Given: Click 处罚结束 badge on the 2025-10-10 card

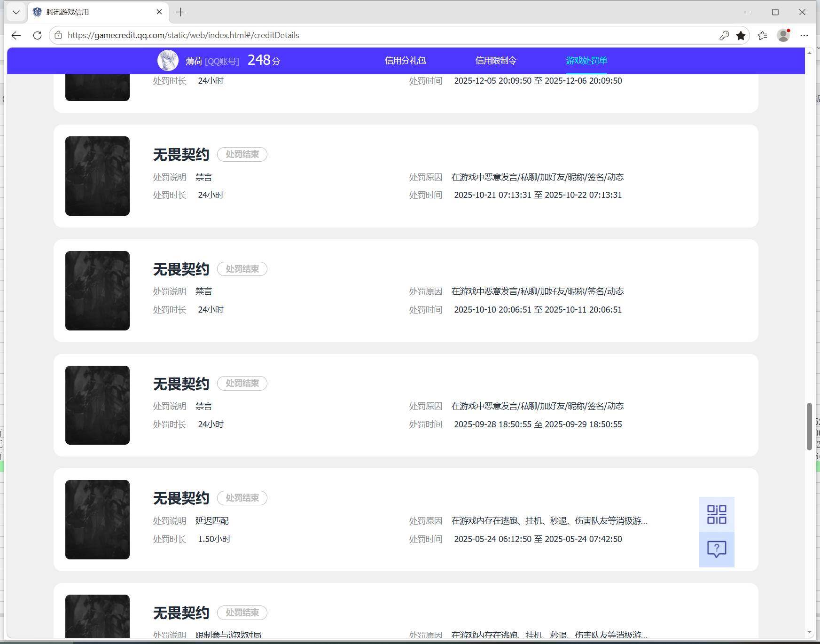Looking at the screenshot, I should (x=242, y=269).
